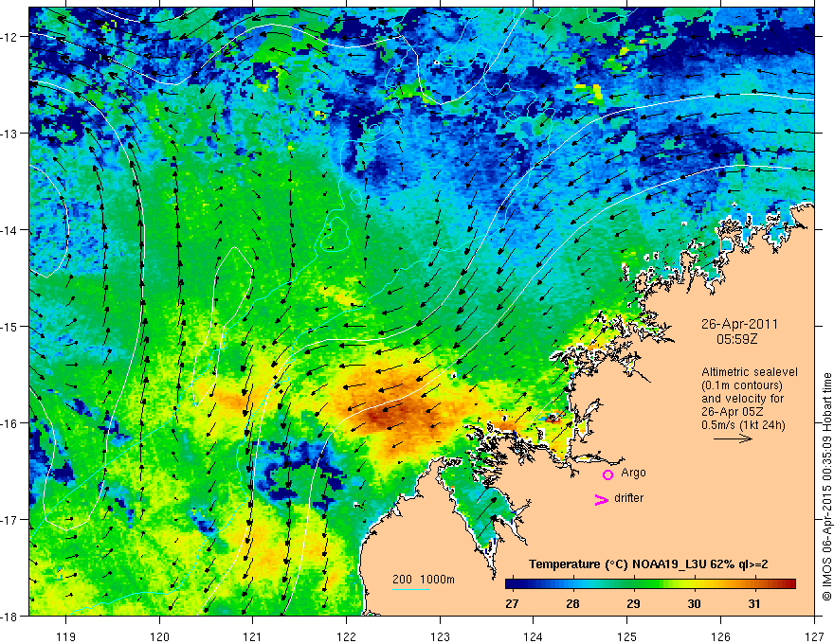Click the 27 colorbar tick label

tap(512, 603)
